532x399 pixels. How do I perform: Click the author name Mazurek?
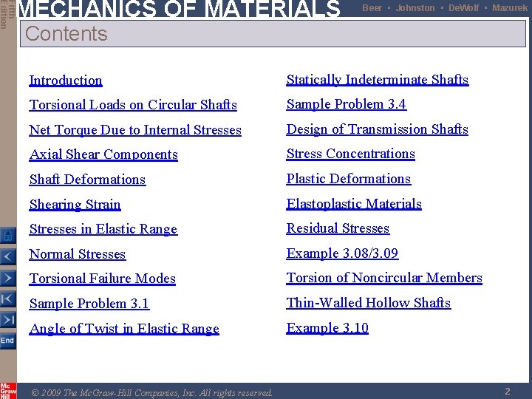tap(510, 8)
